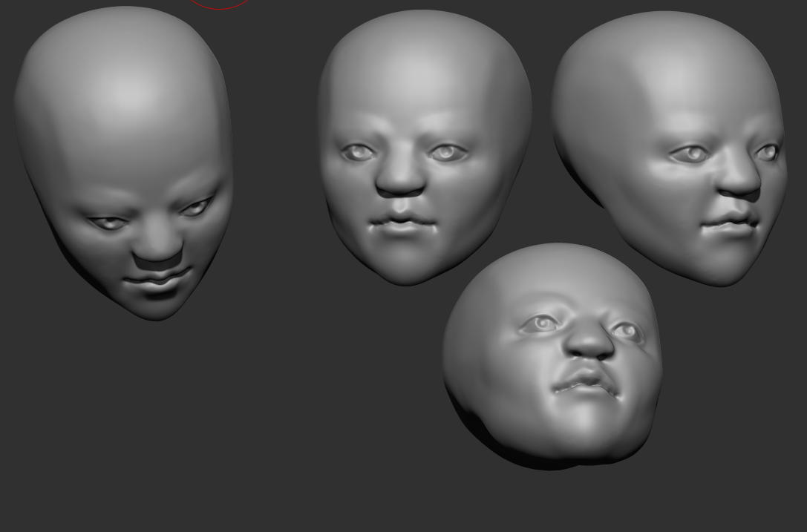Click the lips of the front-facing center head

click(x=402, y=223)
